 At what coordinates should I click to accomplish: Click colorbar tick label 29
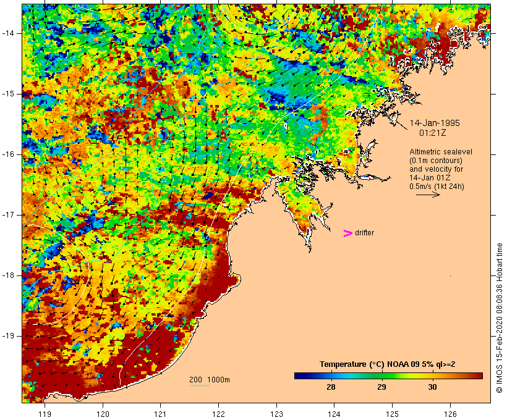(382, 387)
